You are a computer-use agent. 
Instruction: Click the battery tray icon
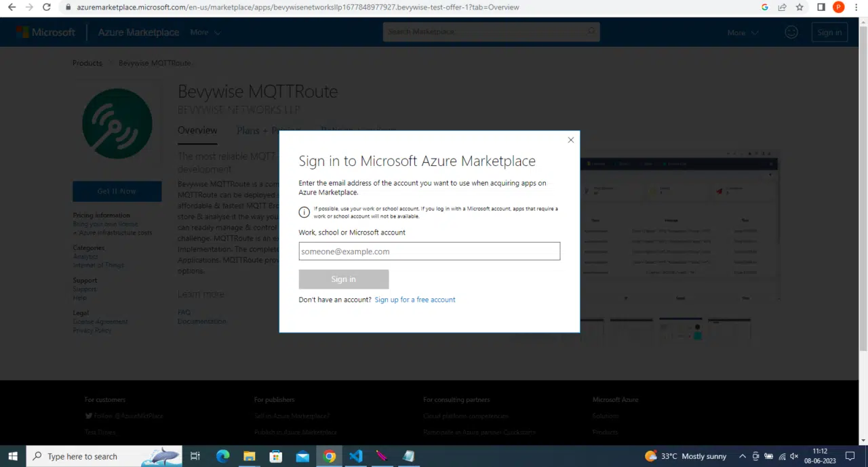point(769,456)
